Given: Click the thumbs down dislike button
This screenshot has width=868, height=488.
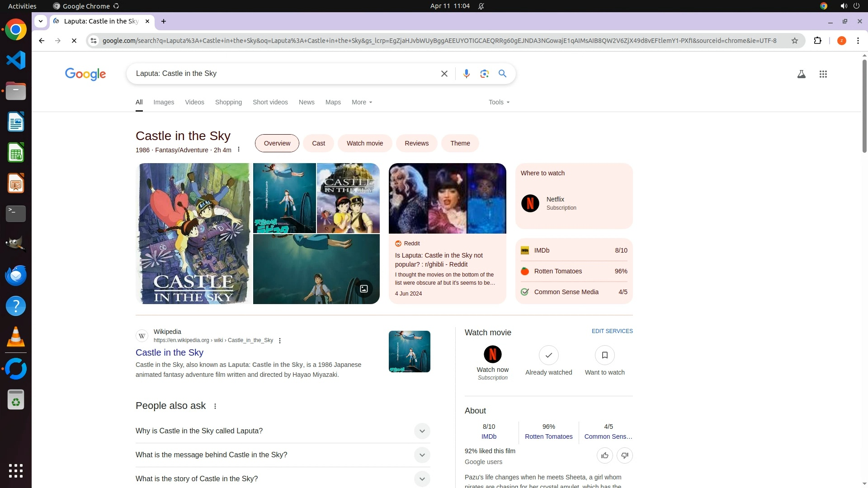Looking at the screenshot, I should [624, 455].
